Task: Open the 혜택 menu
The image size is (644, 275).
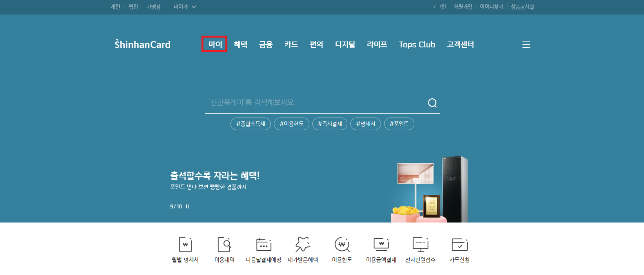Action: pos(241,44)
